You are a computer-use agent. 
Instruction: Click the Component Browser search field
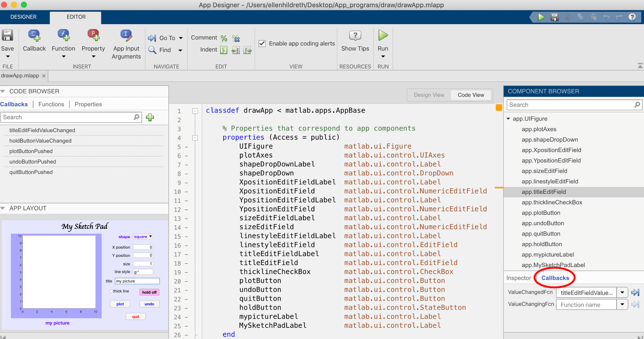pyautogui.click(x=570, y=105)
